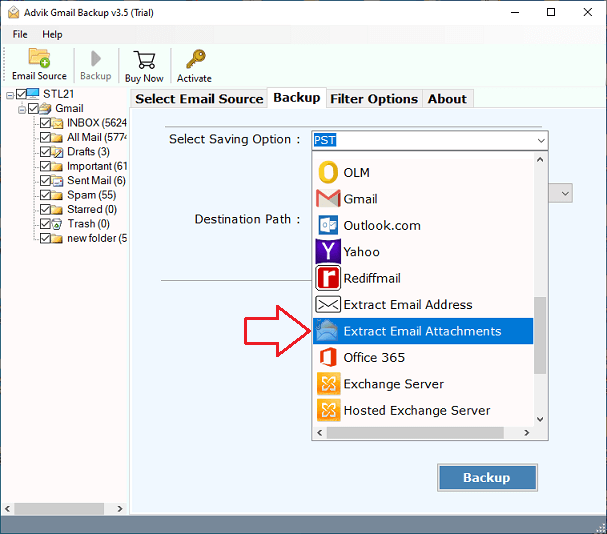Open the Select Saving Option dropdown arrow
The height and width of the screenshot is (534, 607).
pos(541,141)
